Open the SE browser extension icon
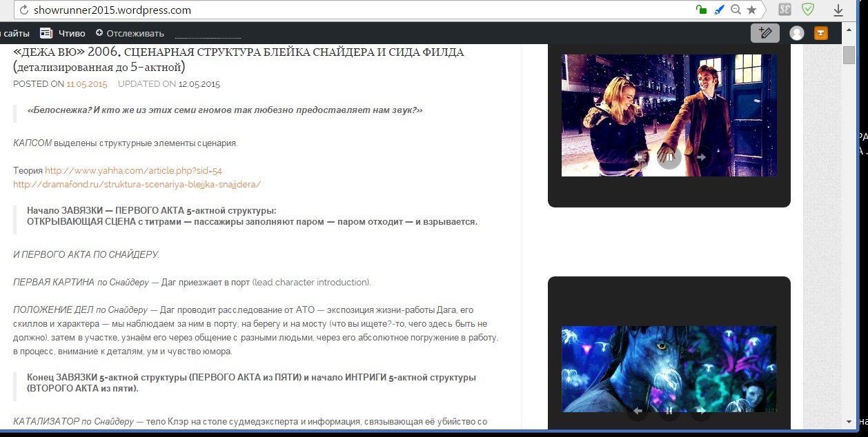This screenshot has width=868, height=437. pyautogui.click(x=784, y=10)
